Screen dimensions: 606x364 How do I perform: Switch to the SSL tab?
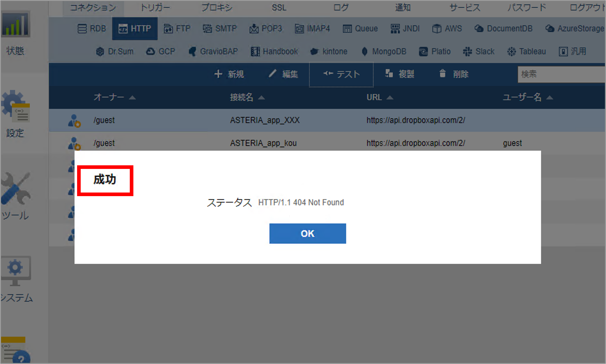(279, 8)
